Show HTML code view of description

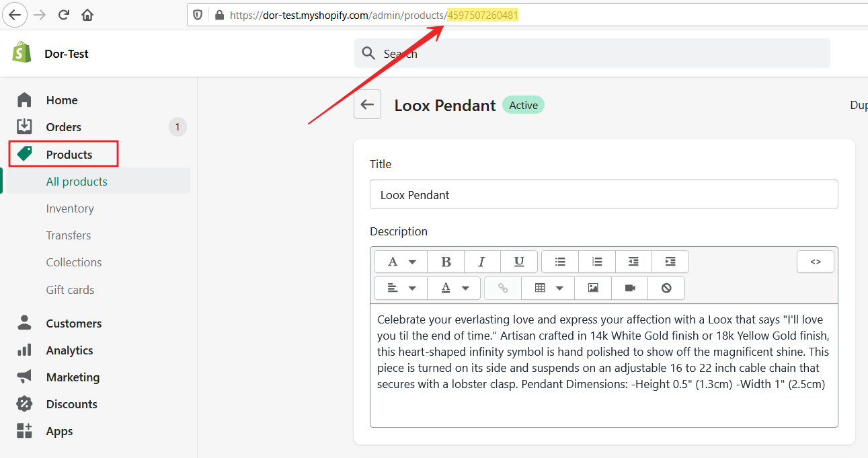coord(815,262)
